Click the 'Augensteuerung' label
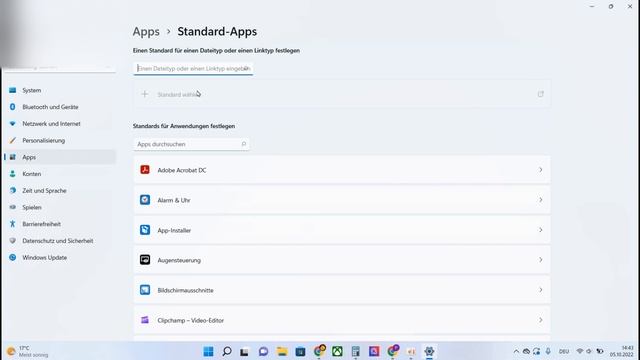The width and height of the screenshot is (640, 360). [179, 260]
